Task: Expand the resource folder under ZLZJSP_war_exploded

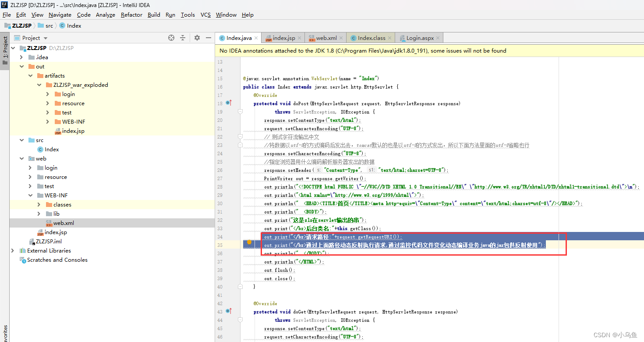Action: pyautogui.click(x=48, y=103)
